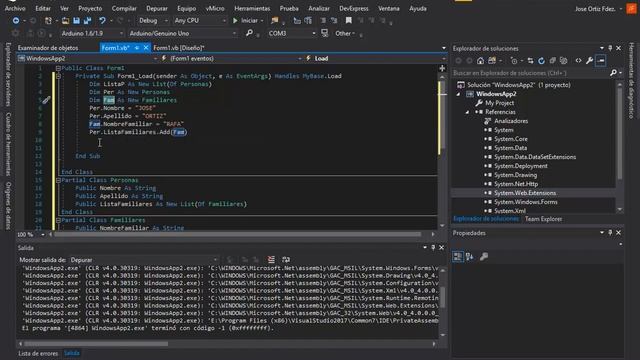Open Properties wrench icon in Solution Explorer

(x=589, y=61)
